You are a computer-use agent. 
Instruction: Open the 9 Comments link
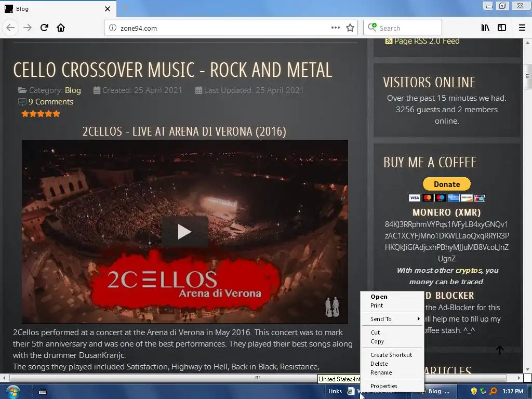coord(51,102)
